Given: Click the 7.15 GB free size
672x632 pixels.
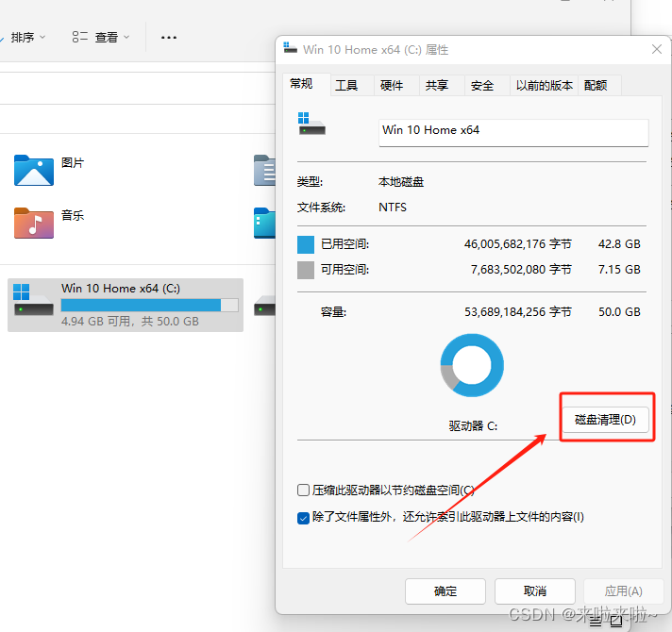Looking at the screenshot, I should pyautogui.click(x=619, y=270).
